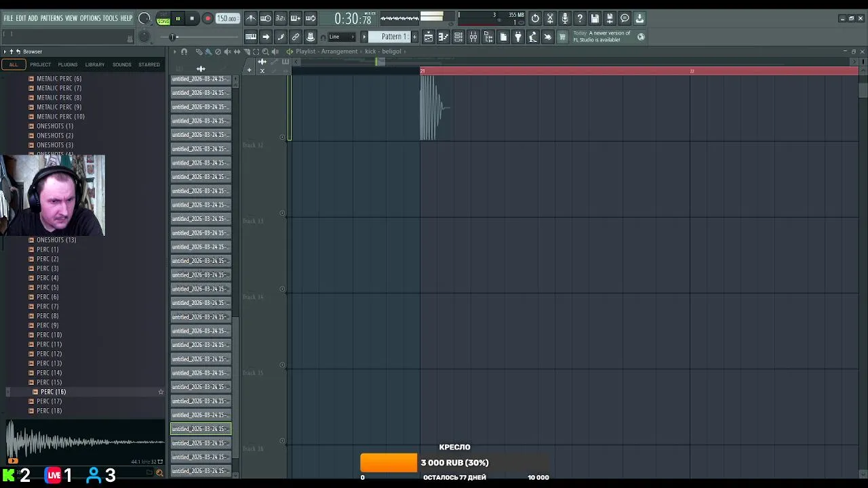Open the plugin picker plug icon

518,37
